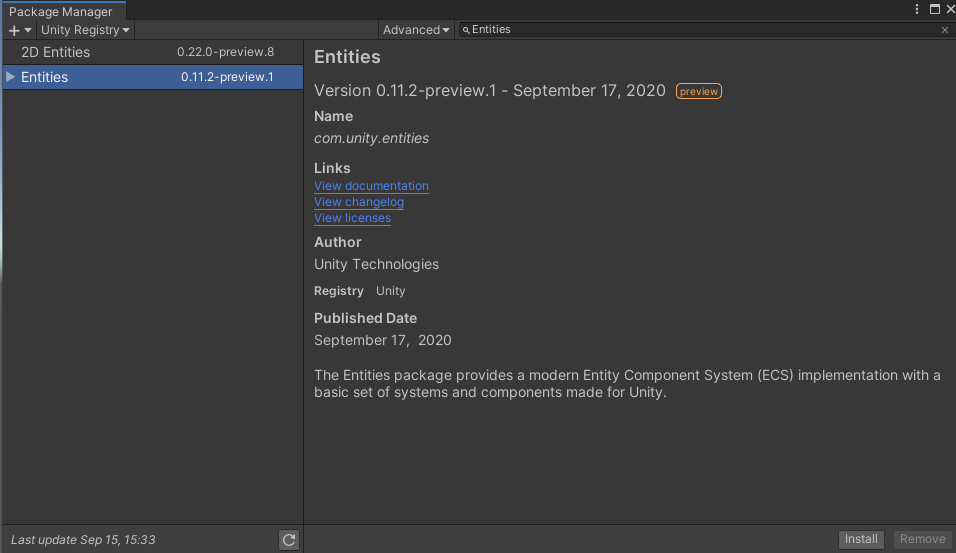Viewport: 956px width, 553px height.
Task: Open the View changelog link
Action: point(358,202)
